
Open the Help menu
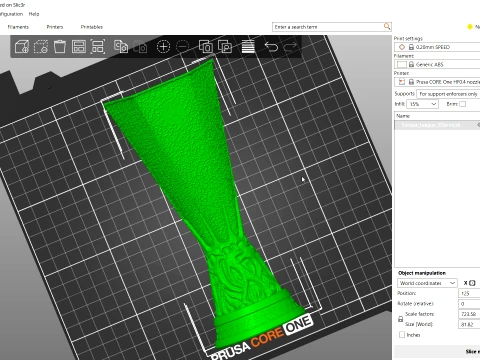click(x=34, y=14)
